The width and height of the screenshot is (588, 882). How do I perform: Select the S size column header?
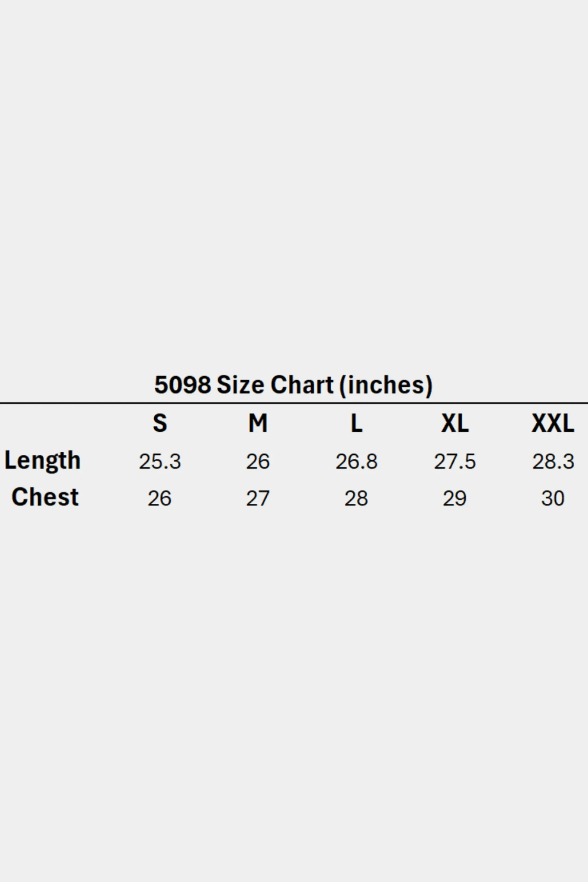(160, 423)
